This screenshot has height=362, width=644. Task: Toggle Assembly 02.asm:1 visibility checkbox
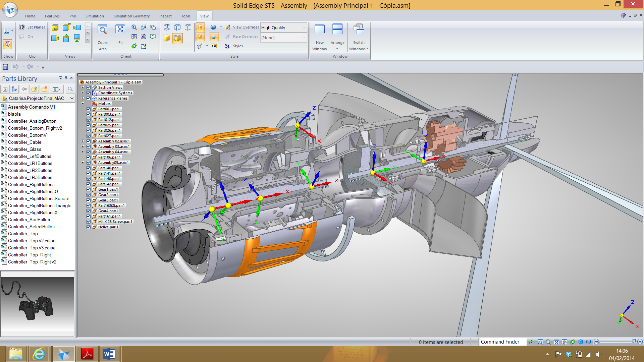pyautogui.click(x=89, y=141)
